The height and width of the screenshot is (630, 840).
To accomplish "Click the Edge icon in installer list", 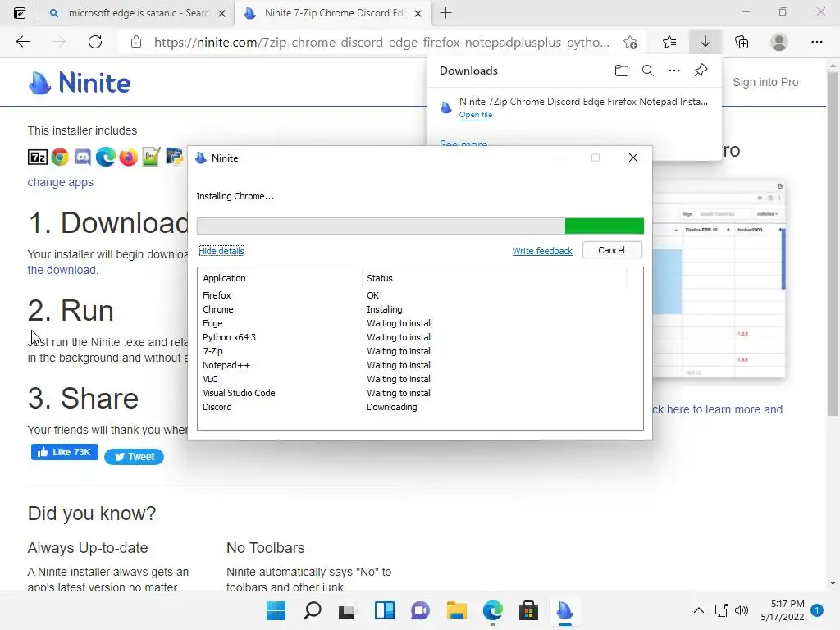I will 106,157.
